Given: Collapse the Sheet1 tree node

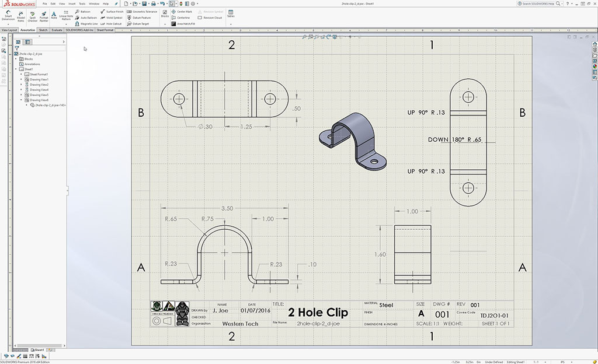Looking at the screenshot, I should click(x=17, y=69).
